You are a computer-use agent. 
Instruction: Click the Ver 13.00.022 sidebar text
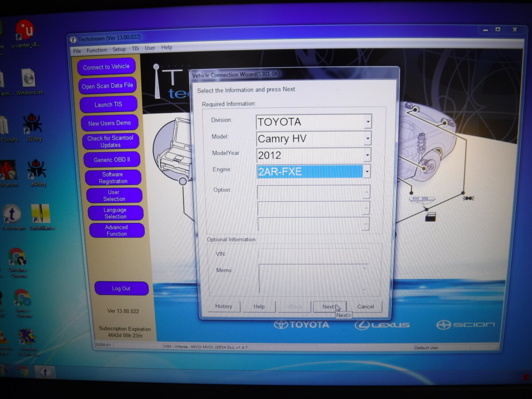pyautogui.click(x=123, y=311)
